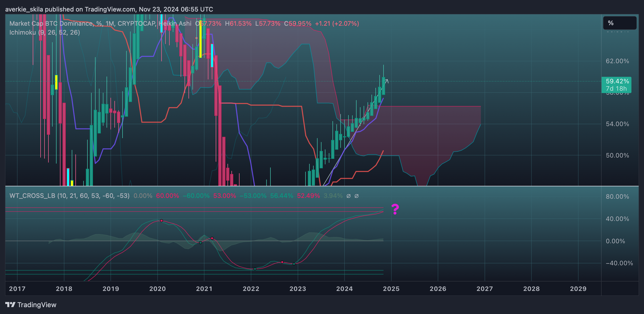Screen dimensions: 644x314
Task: Click the 52.49% WT value in legend
Action: [308, 196]
